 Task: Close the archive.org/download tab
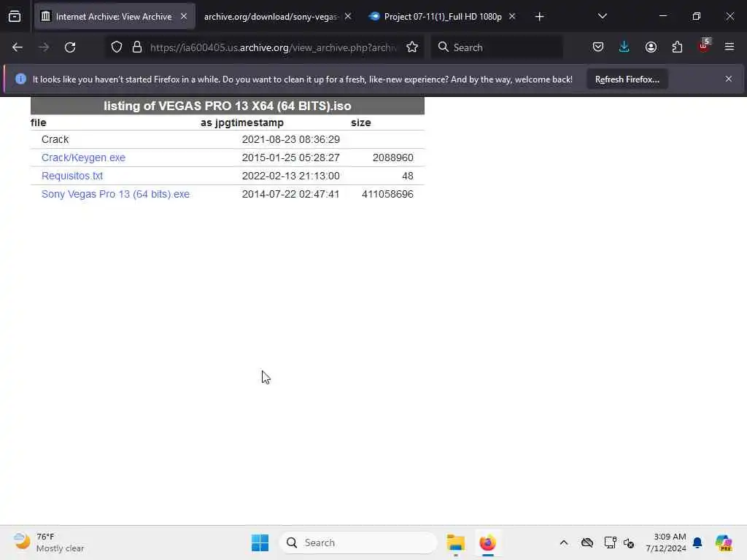point(348,16)
